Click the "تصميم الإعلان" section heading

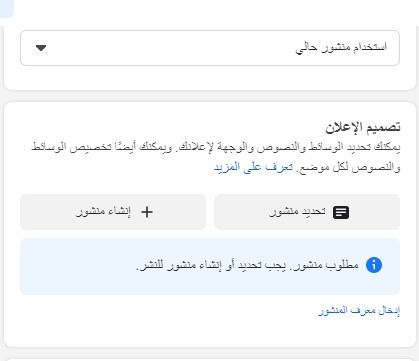click(x=363, y=127)
